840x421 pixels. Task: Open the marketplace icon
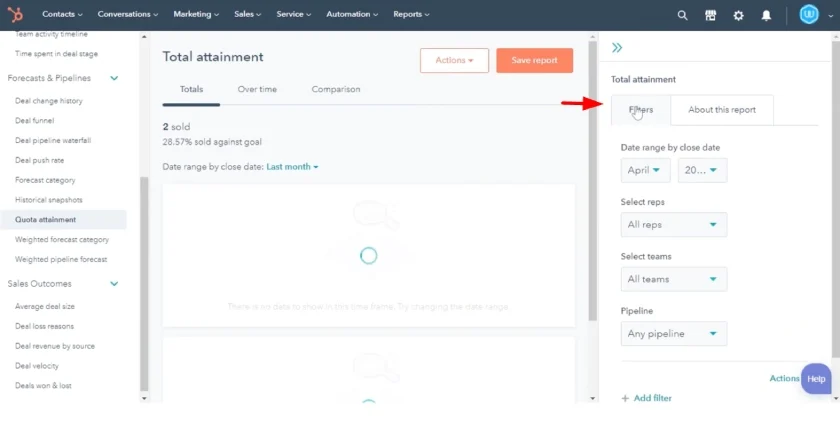(x=710, y=15)
